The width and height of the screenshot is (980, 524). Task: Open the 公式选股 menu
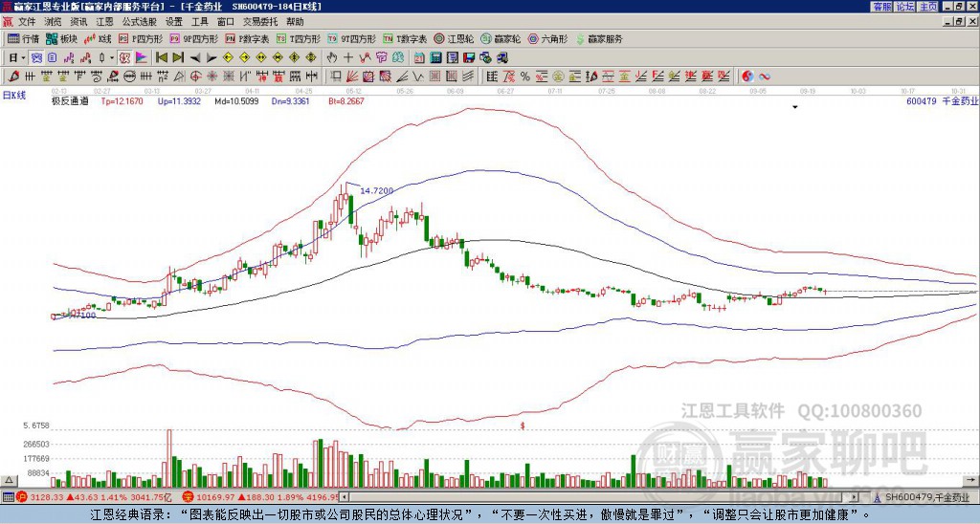click(140, 22)
